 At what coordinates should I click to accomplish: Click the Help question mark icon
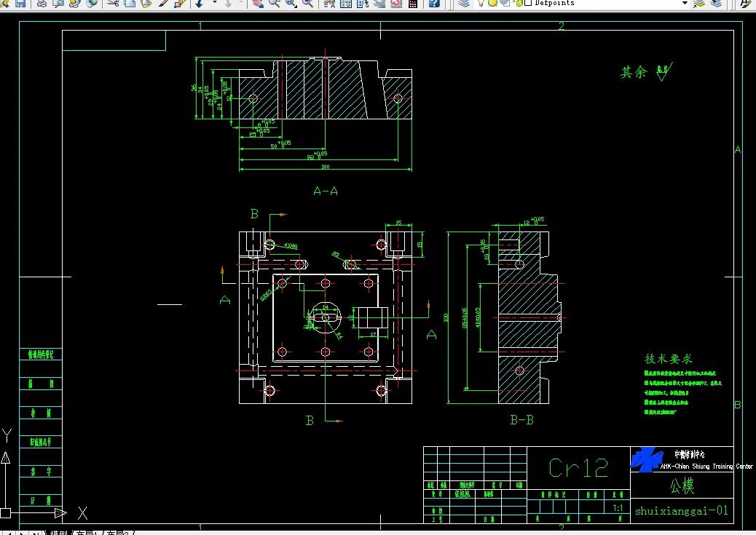click(434, 4)
